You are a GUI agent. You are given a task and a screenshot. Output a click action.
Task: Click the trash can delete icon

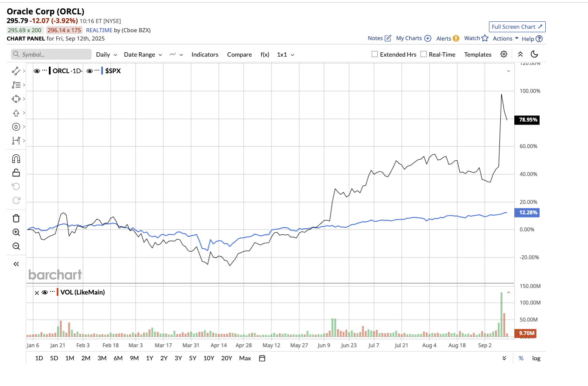click(16, 218)
